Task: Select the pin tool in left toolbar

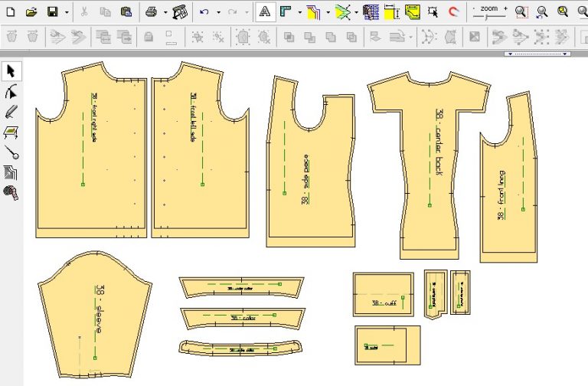Action: 12,152
